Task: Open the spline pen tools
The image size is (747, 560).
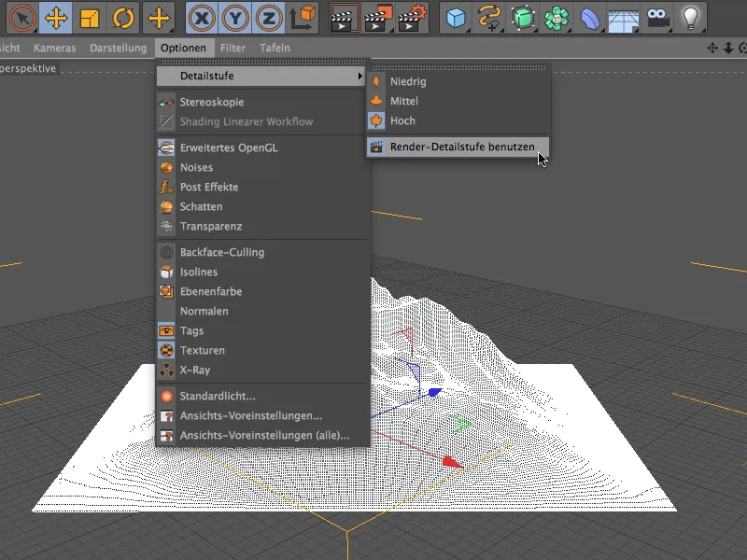Action: point(489,18)
